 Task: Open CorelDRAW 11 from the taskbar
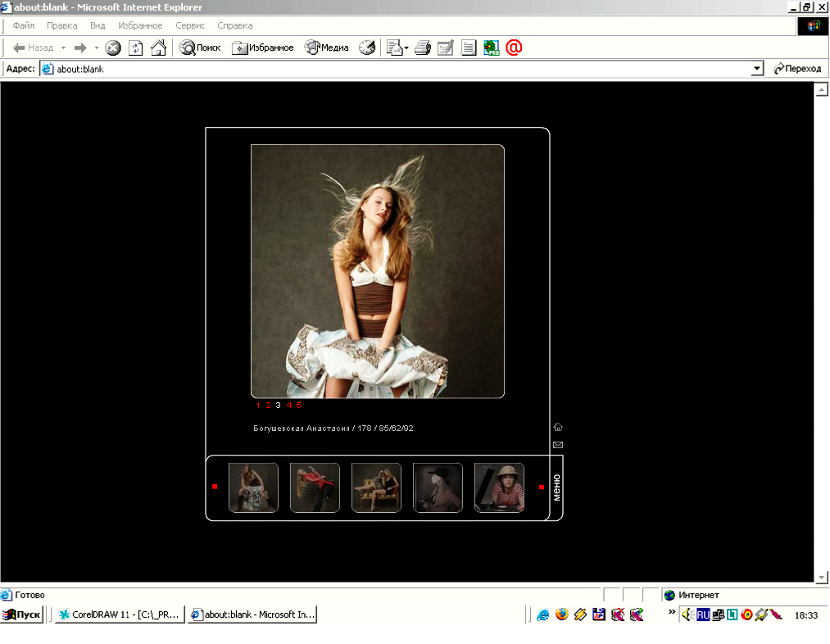click(x=120, y=615)
